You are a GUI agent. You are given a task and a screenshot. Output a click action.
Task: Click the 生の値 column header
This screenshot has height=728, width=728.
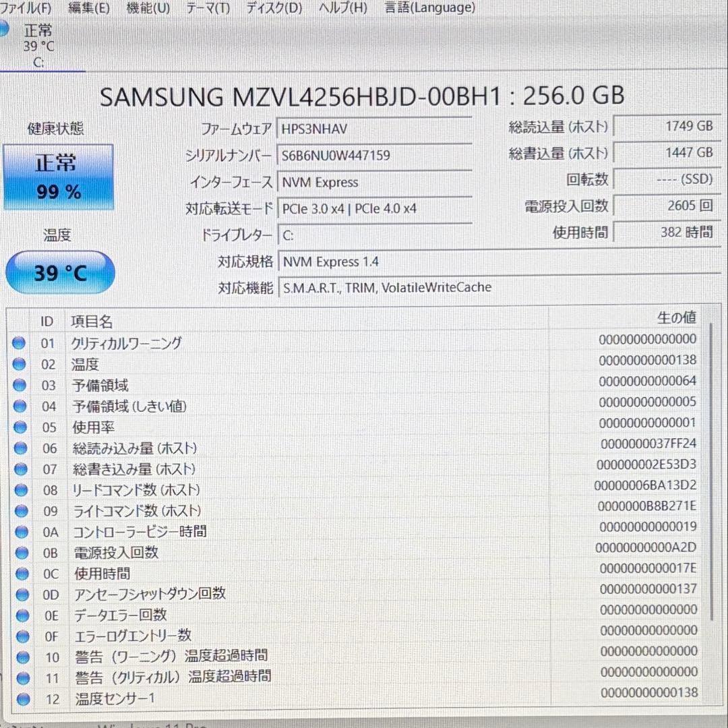677,318
